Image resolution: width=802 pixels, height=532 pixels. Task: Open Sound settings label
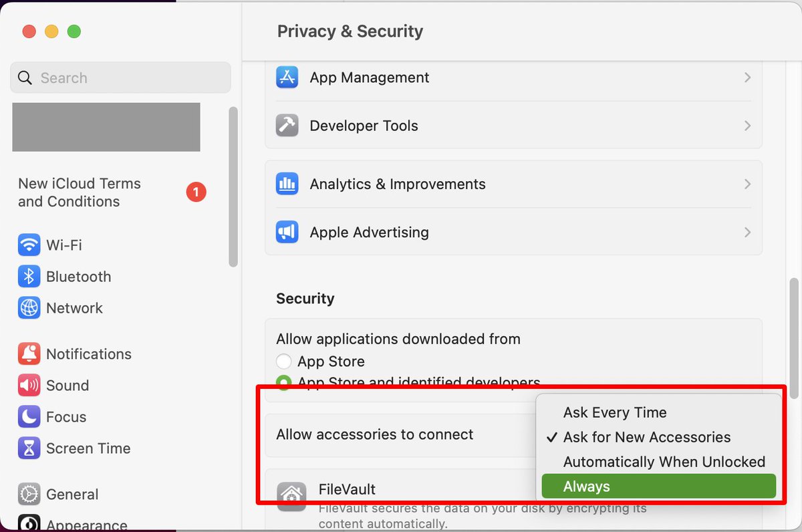tap(68, 385)
